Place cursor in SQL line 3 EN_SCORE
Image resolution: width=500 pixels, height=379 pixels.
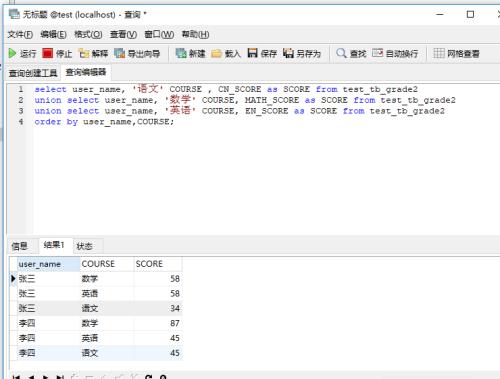tap(267, 111)
